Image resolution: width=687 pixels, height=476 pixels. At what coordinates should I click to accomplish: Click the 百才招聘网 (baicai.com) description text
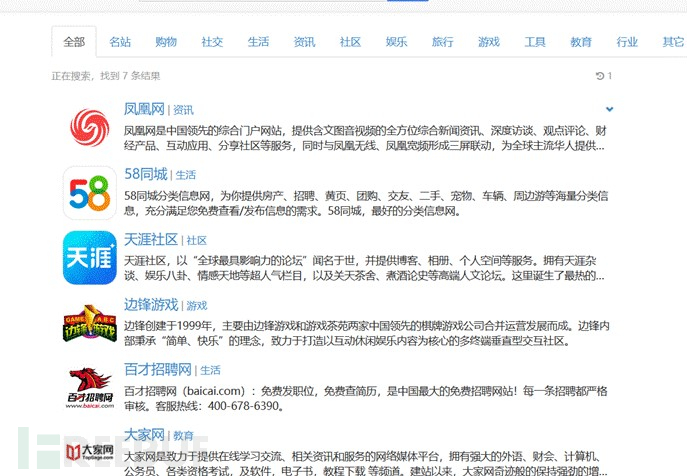pyautogui.click(x=366, y=398)
